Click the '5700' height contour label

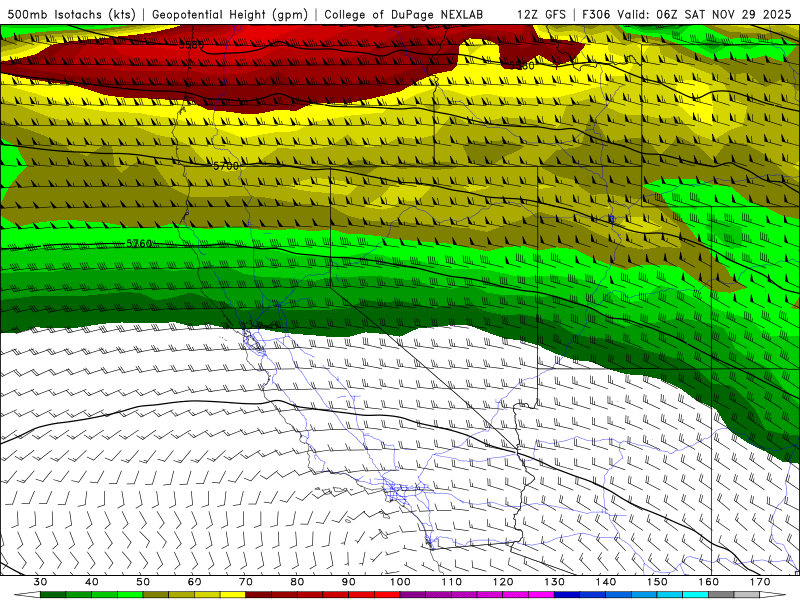[x=226, y=166]
